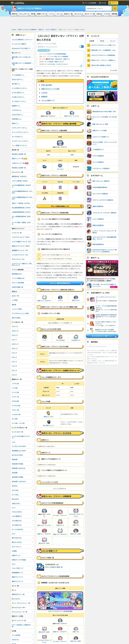The image size is (129, 644).
Task: Click ▼キャラ評価の詳細はこちら button
Action: (60, 206)
